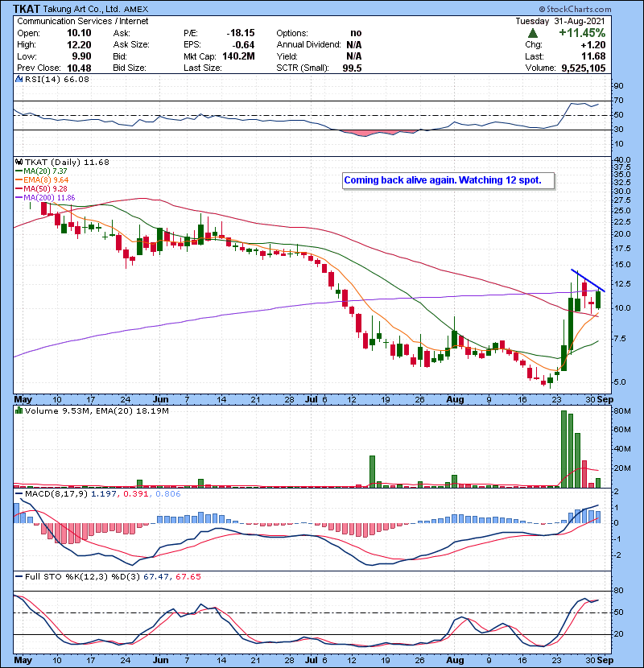Click the Volume 9,525,105 value

tap(584, 68)
